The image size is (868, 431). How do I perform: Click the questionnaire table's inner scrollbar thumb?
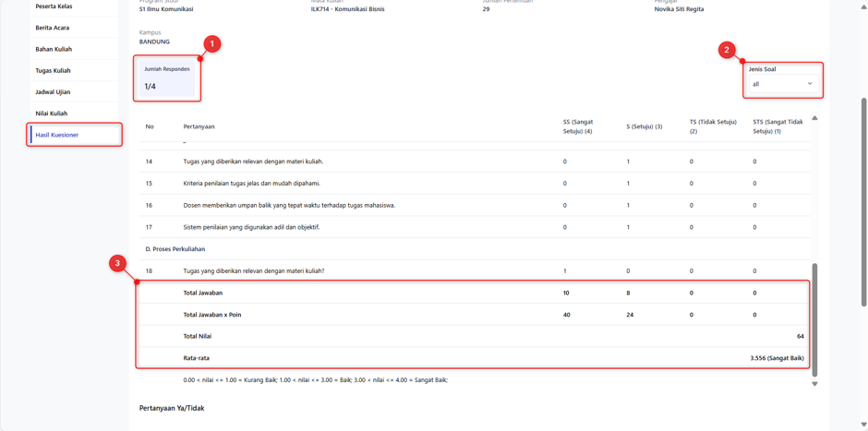814,320
